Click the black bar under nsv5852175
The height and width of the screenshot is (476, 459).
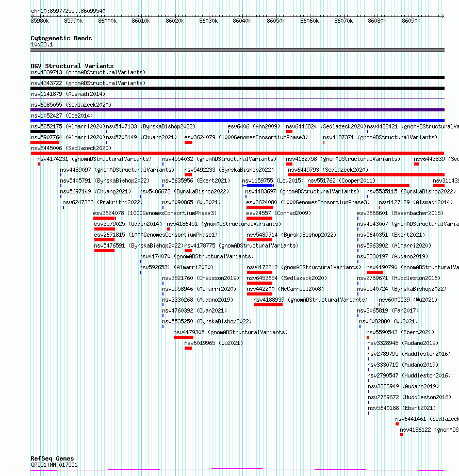[x=43, y=132]
